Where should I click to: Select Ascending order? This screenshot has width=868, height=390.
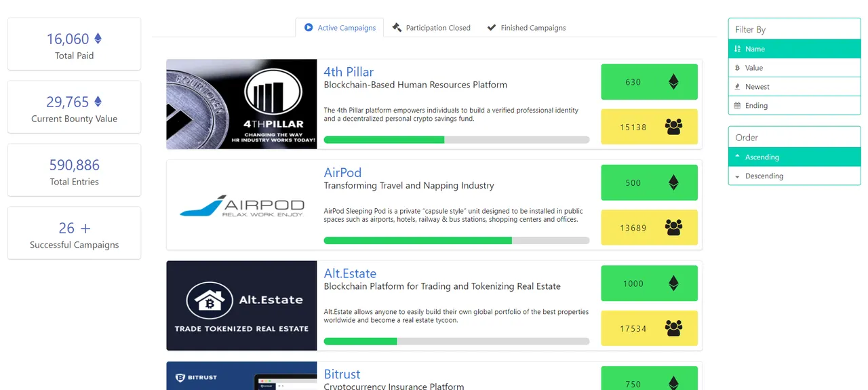[794, 157]
